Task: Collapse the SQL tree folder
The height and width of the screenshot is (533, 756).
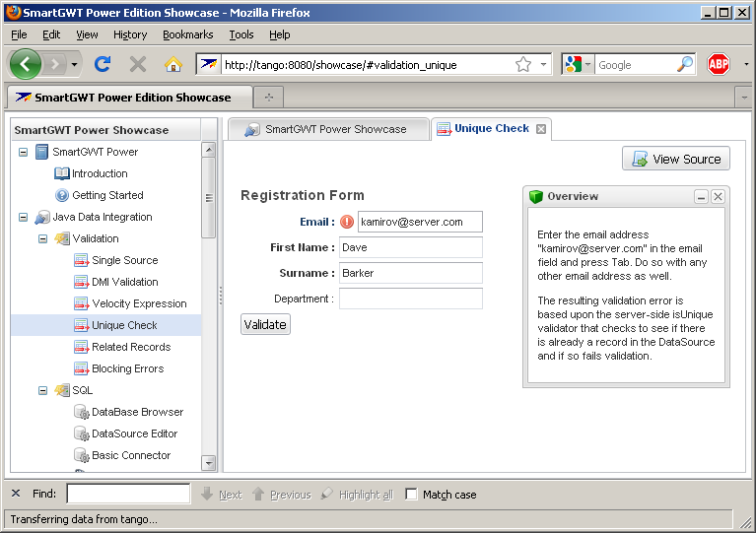Action: pos(43,390)
